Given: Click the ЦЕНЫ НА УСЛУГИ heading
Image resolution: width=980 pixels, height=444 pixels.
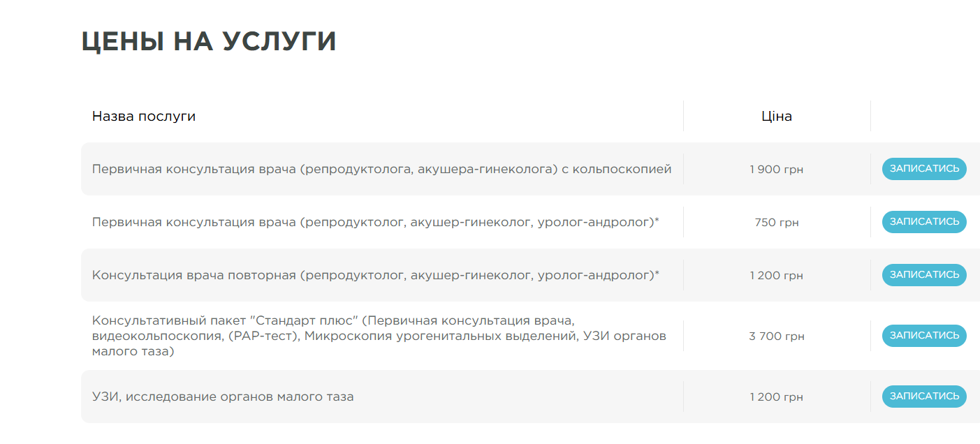Looking at the screenshot, I should point(208,41).
